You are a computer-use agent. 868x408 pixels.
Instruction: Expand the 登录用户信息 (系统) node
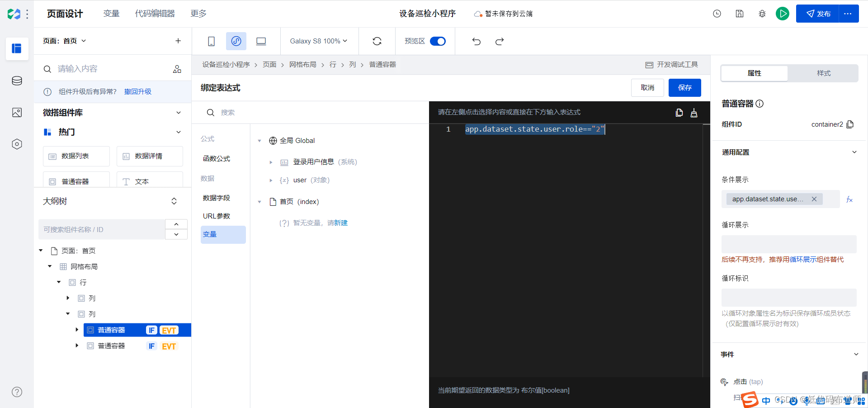click(x=271, y=162)
